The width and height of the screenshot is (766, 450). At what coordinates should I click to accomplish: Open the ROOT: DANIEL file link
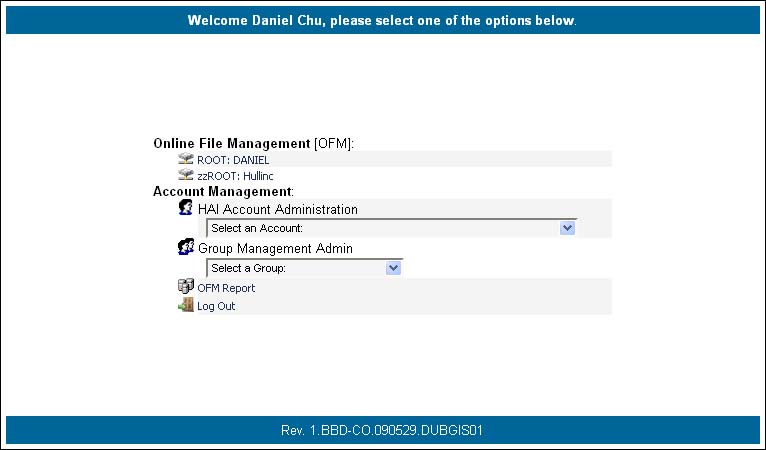point(233,160)
